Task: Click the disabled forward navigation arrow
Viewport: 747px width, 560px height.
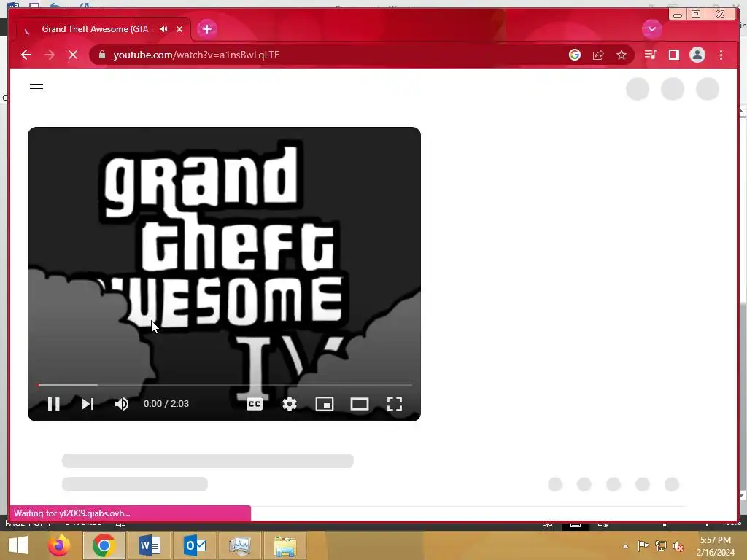Action: point(50,55)
